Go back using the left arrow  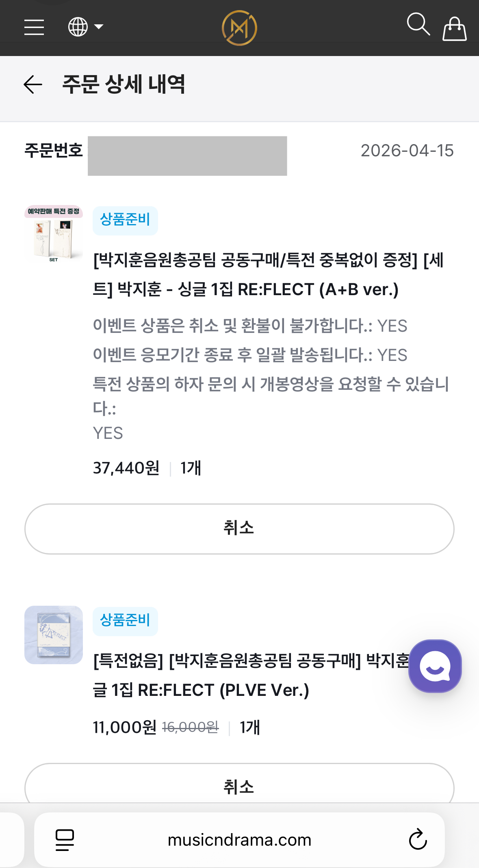pos(33,84)
